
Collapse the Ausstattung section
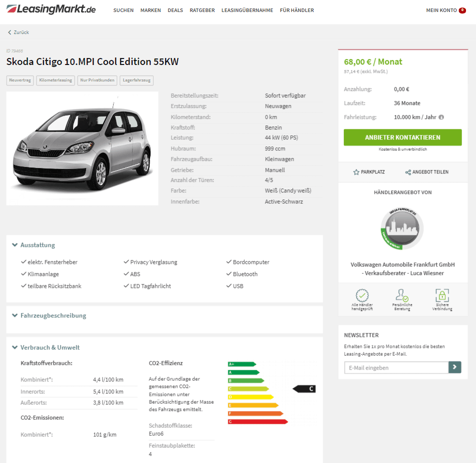34,245
